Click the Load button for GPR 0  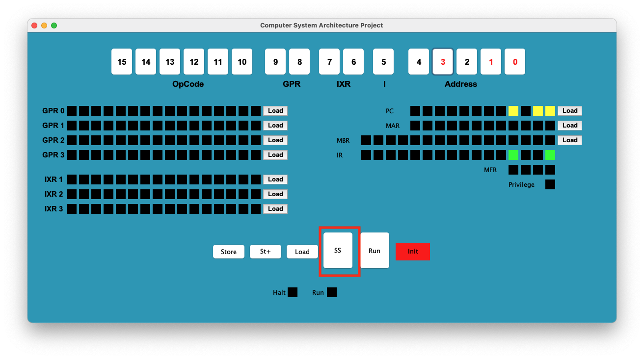click(x=275, y=111)
